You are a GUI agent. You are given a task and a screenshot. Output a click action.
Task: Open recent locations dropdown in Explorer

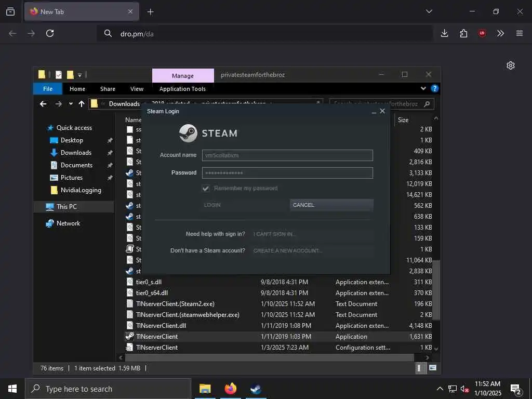71,104
